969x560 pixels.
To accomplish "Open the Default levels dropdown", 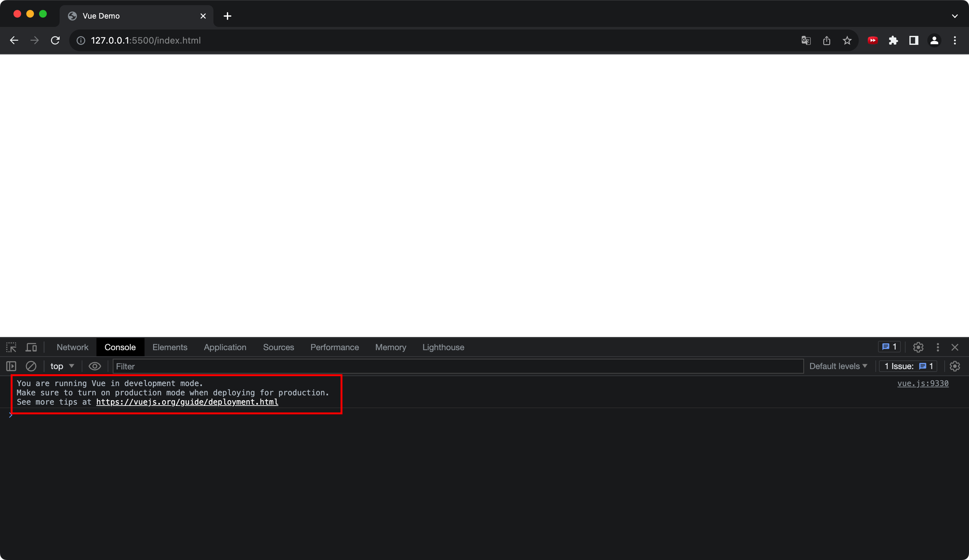I will [838, 366].
